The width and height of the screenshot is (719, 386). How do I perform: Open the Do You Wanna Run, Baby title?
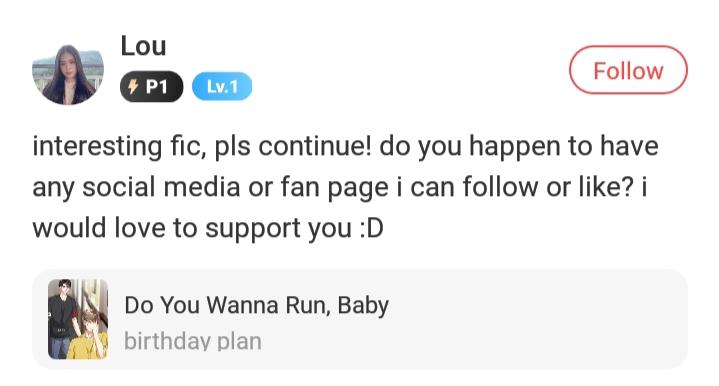click(256, 305)
